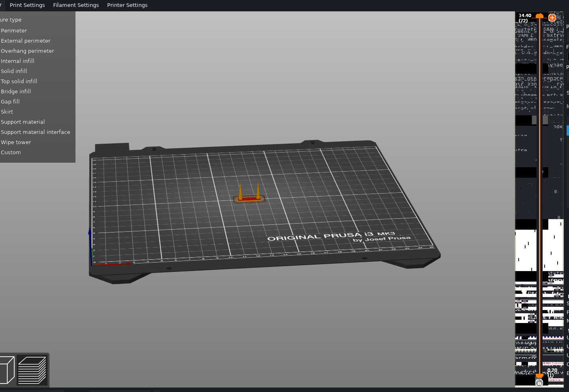Click the unlocked padlock icon under the layer slider
Viewport: 569px width, 392px height.
(x=539, y=383)
